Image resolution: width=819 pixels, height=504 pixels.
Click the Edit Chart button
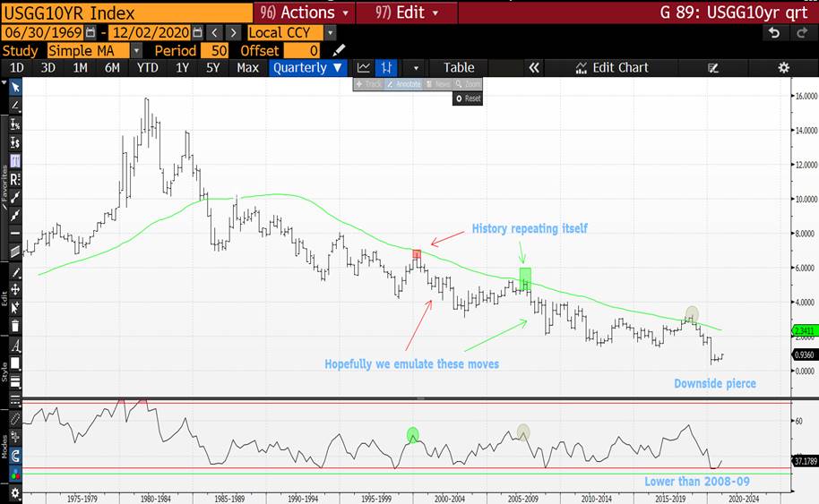click(x=612, y=68)
